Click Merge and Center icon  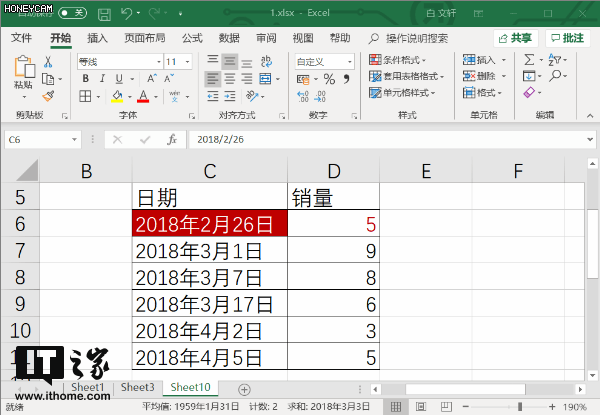(x=265, y=79)
